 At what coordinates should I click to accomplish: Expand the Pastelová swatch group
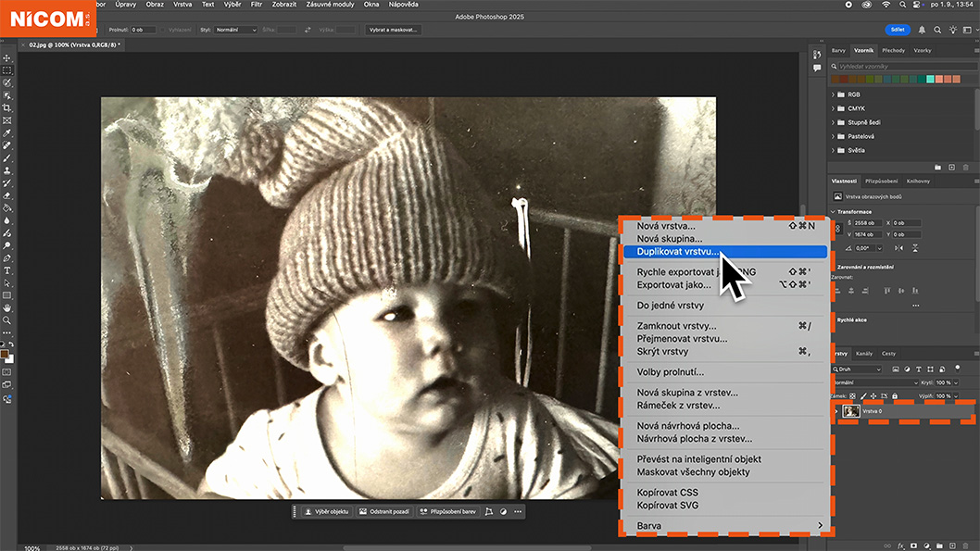click(832, 136)
